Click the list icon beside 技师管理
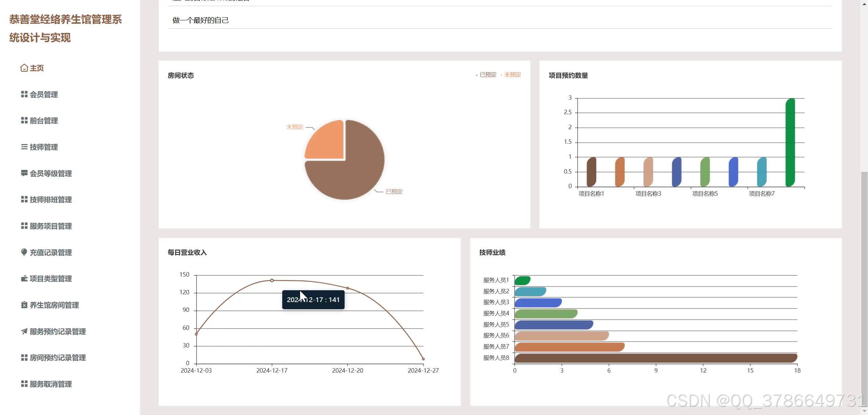 24,147
